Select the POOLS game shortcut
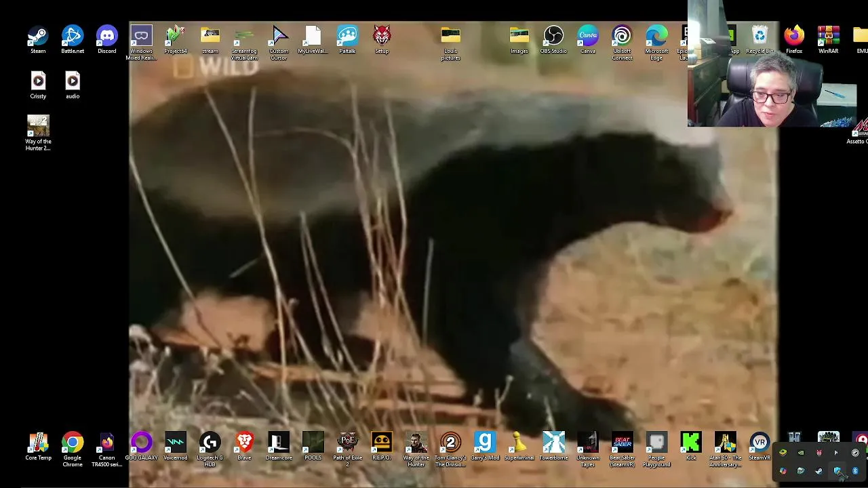Screen dimensions: 868x488 click(313, 446)
